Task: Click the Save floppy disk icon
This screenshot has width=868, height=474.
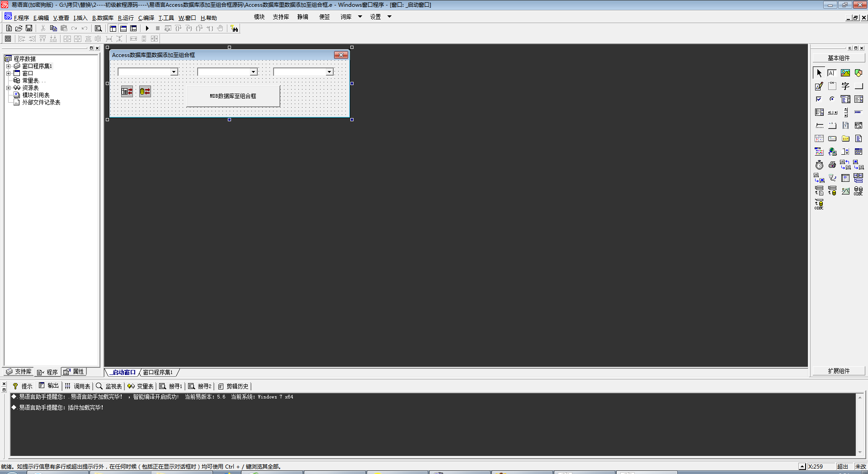Action: click(x=29, y=28)
